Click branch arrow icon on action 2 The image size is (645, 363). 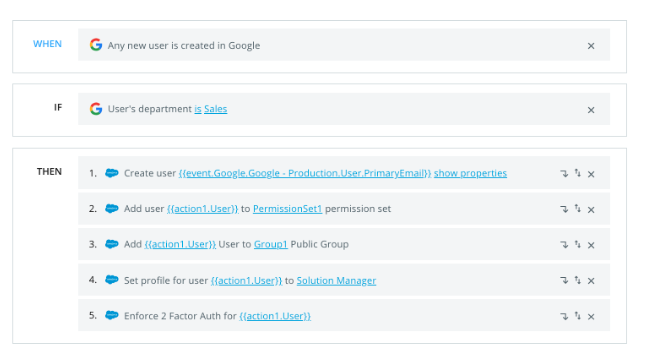[x=564, y=209]
